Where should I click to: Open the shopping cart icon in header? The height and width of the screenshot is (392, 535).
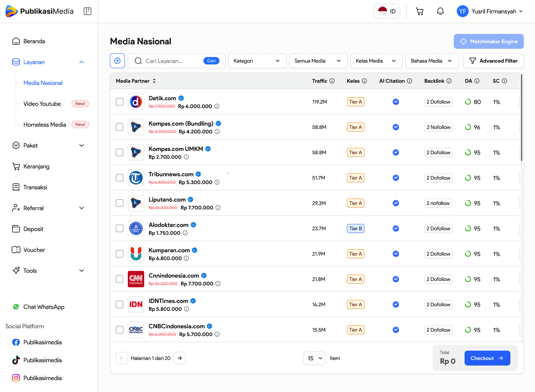pos(420,12)
